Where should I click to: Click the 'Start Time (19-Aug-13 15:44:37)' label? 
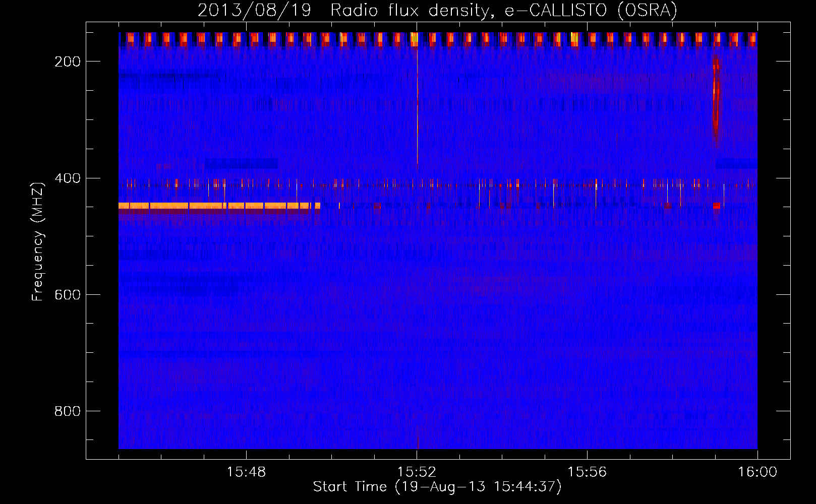(x=437, y=487)
